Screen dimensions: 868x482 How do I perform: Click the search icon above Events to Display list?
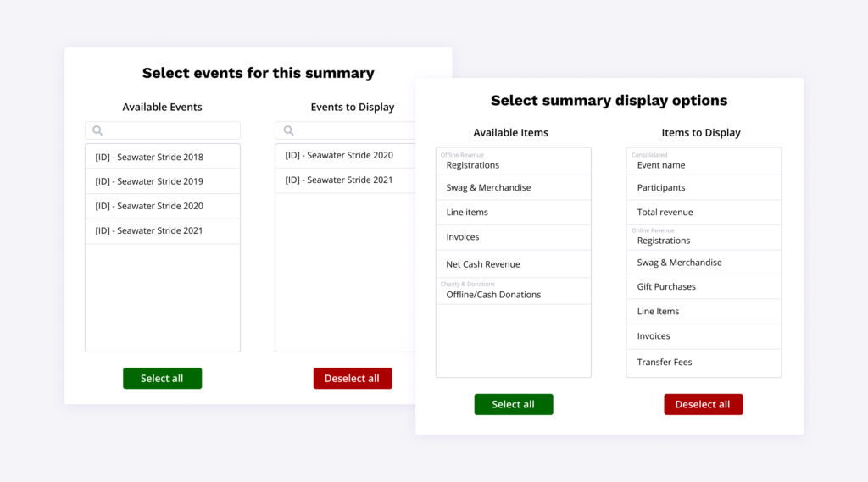tap(288, 130)
